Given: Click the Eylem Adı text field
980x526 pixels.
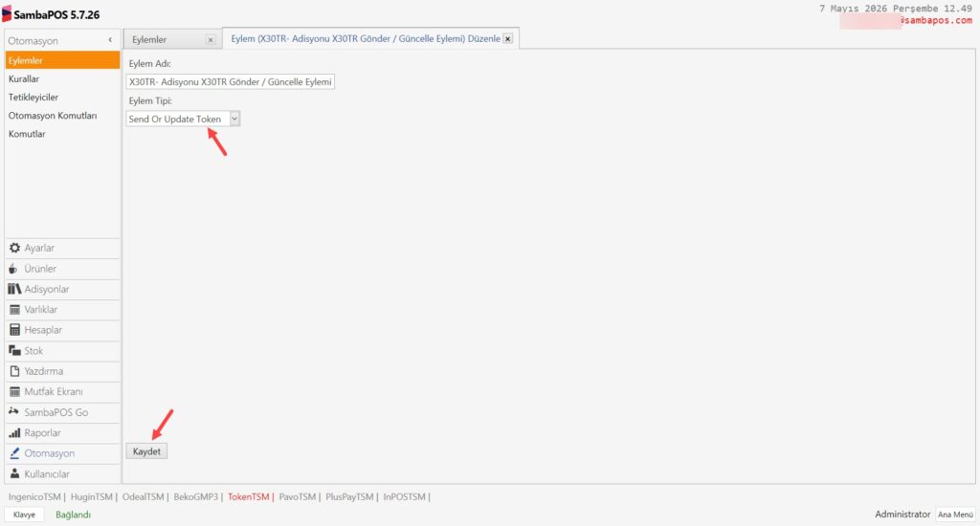Looking at the screenshot, I should point(230,82).
